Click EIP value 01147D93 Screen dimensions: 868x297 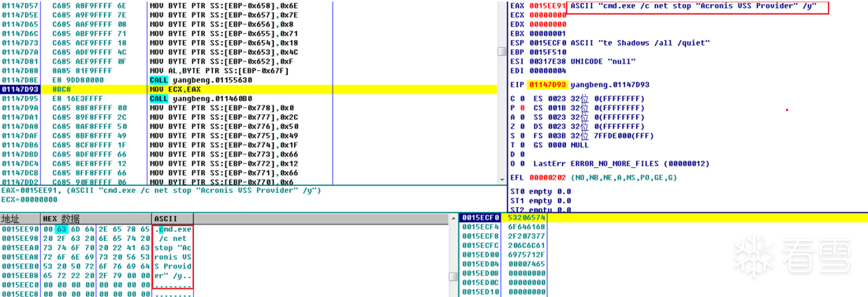pos(547,85)
